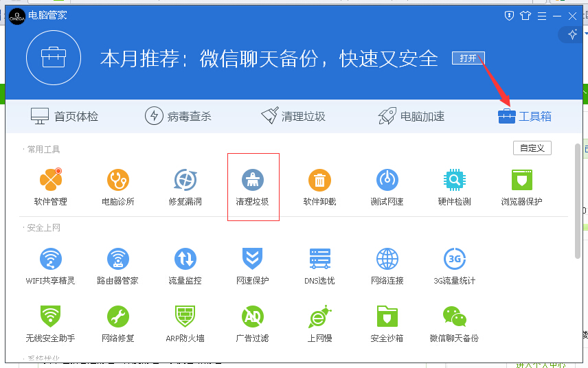
Task: Select the 工具箱 tab
Action: click(525, 116)
